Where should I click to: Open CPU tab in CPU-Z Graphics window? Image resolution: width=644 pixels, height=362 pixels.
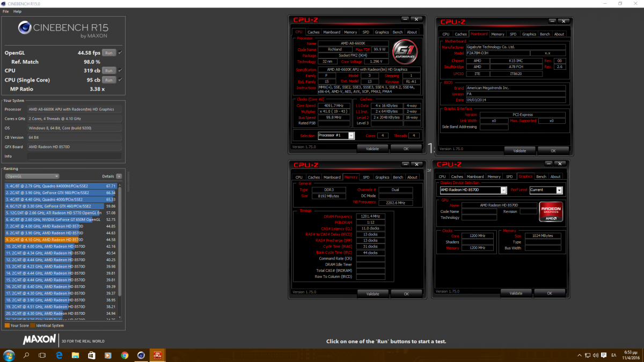pos(442,176)
